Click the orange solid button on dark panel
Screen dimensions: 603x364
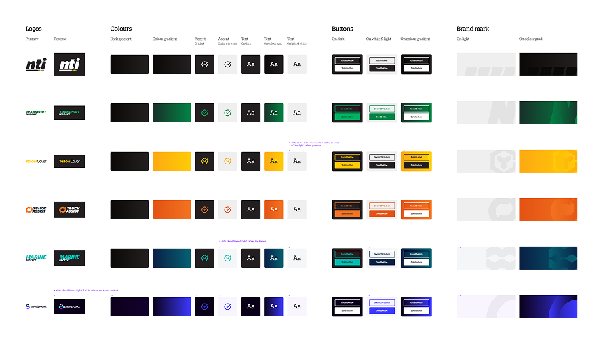tap(347, 214)
